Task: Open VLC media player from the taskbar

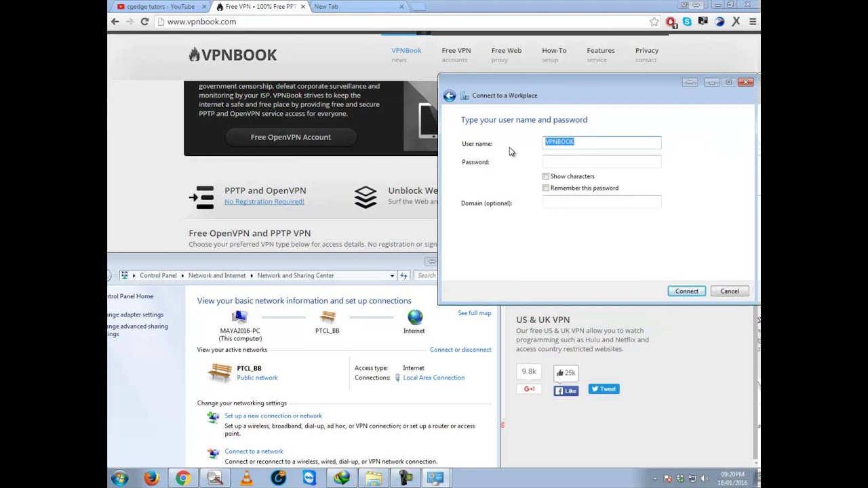Action: pyautogui.click(x=246, y=478)
